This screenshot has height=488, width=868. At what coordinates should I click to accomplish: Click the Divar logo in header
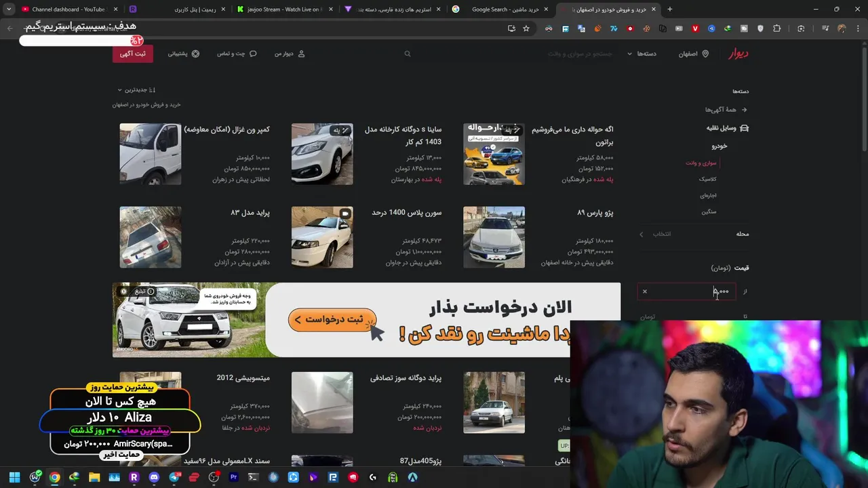pos(738,54)
